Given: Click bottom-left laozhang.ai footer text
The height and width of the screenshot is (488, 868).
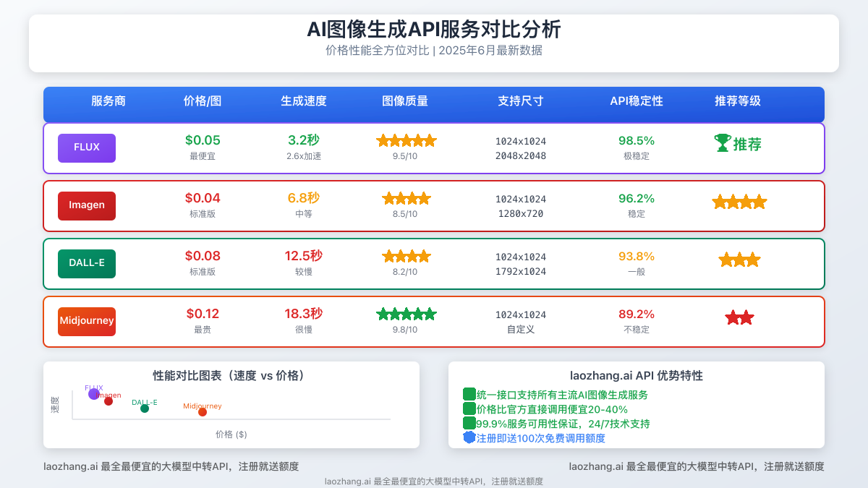Looking at the screenshot, I should 171,466.
